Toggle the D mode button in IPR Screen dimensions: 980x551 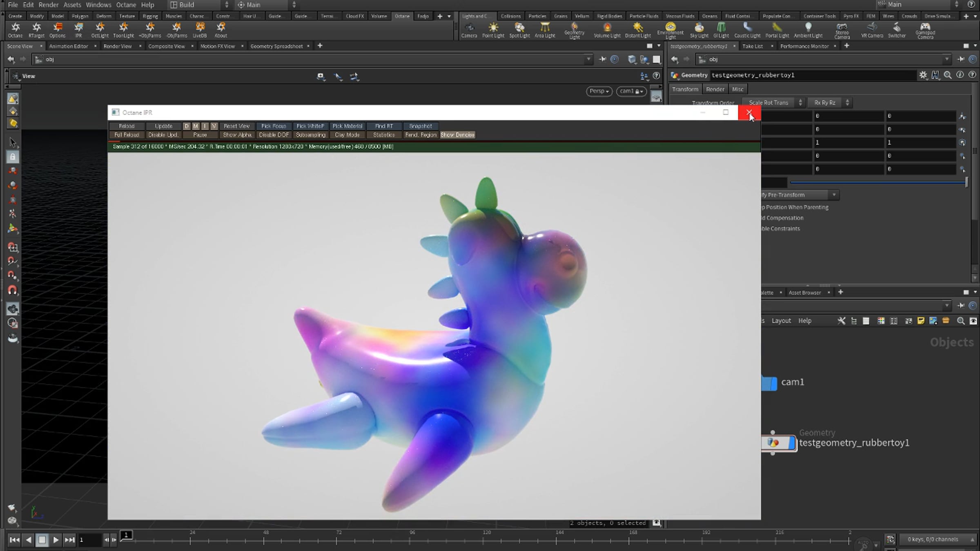(187, 126)
